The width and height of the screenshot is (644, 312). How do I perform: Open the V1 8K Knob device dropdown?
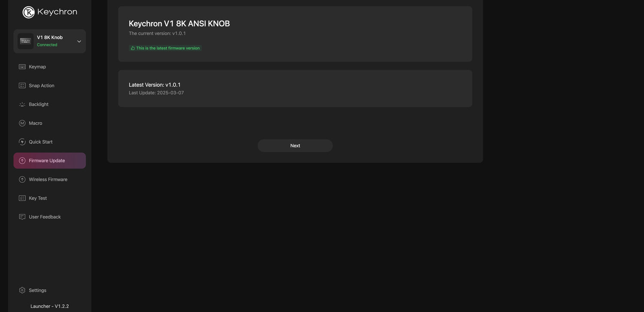coord(49,41)
